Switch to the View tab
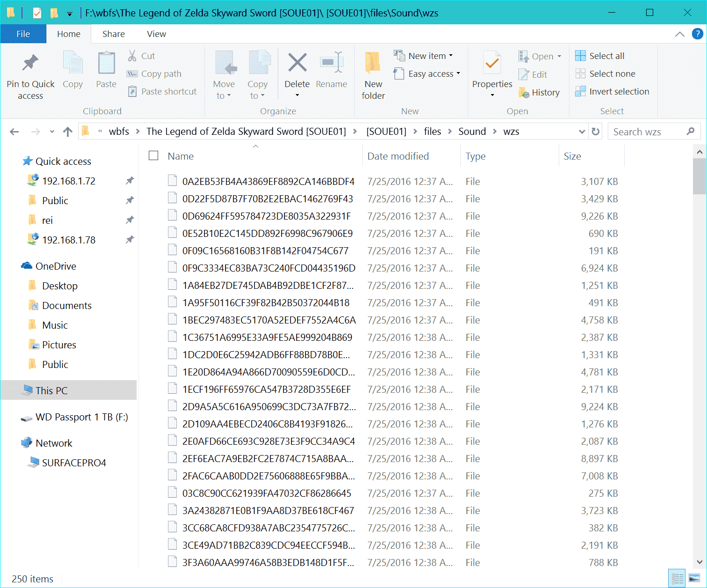Viewport: 707px width, 588px height. pos(156,34)
